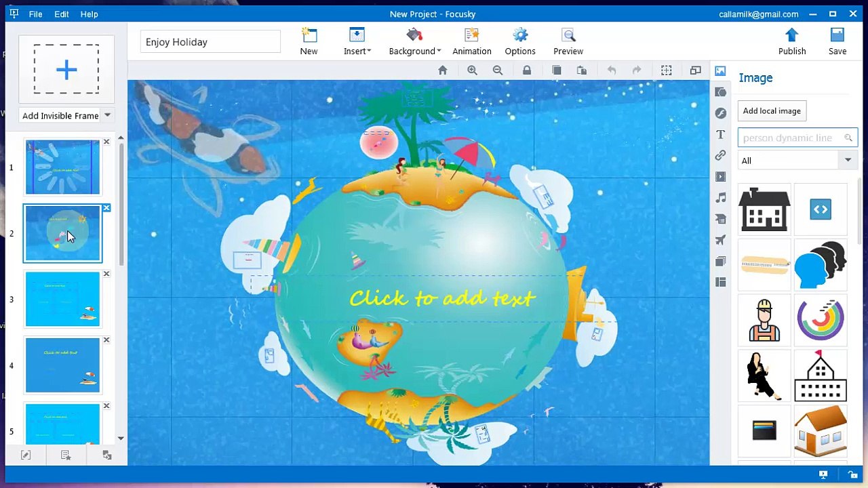Screen dimensions: 868x488
Task: Select frame 4 thumbnail
Action: [x=62, y=365]
